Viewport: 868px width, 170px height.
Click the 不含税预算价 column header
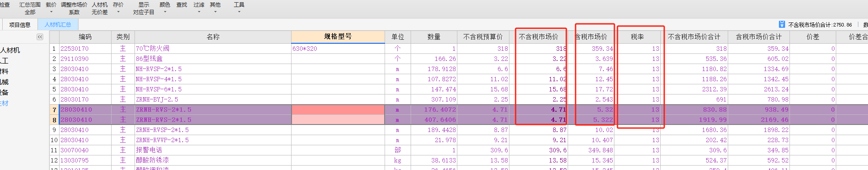[x=483, y=37]
